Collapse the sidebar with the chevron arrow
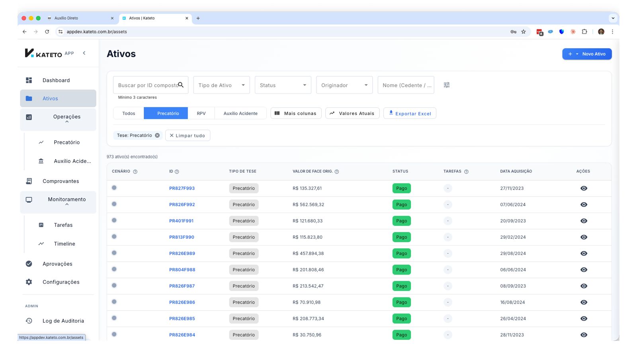 (84, 53)
